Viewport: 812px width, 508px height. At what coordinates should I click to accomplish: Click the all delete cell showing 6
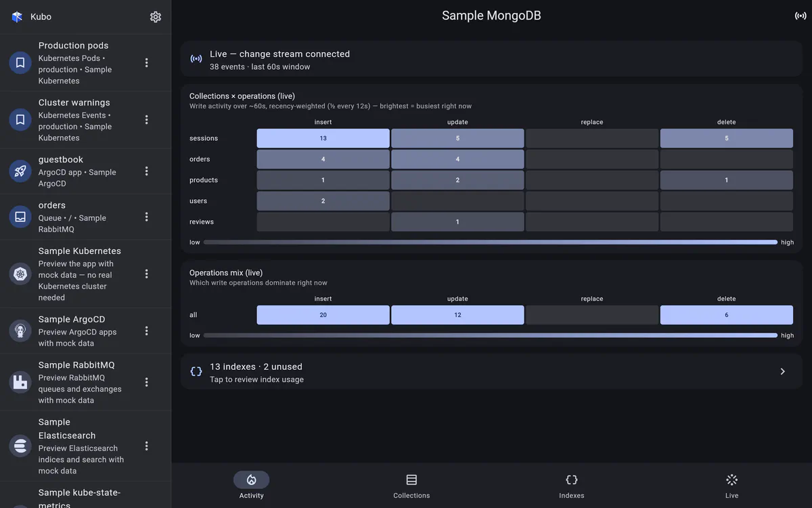coord(727,315)
